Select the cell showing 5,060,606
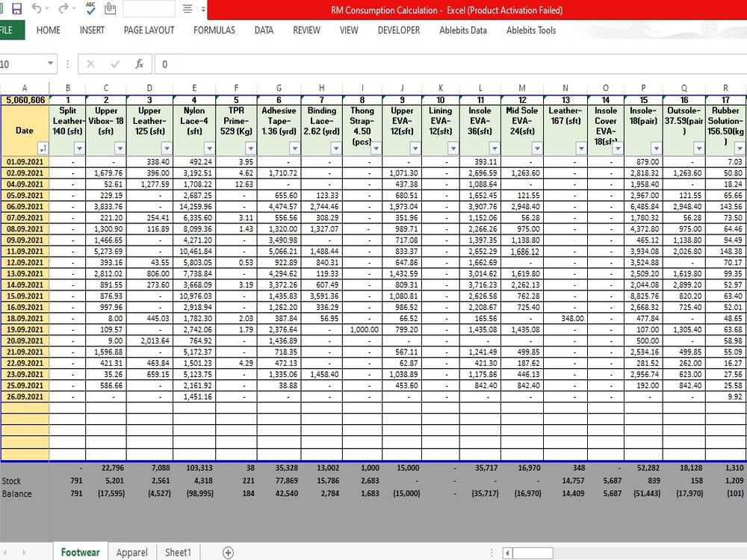 click(25, 100)
